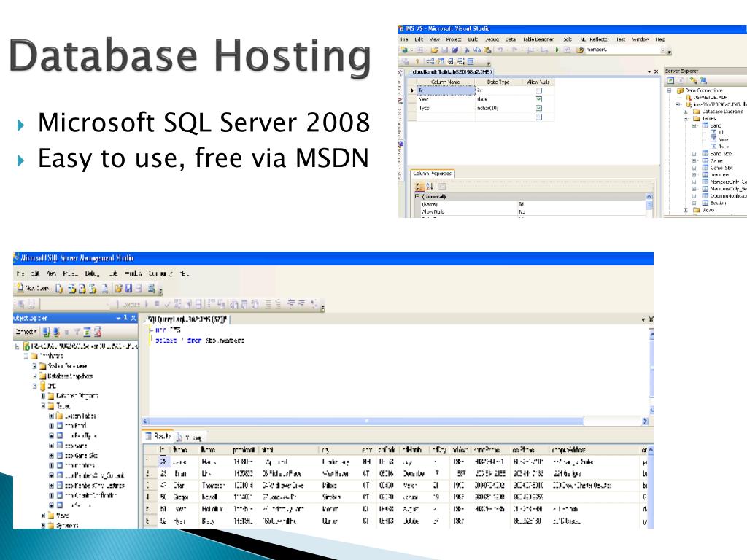The image size is (747, 560).
Task: Click the Alphabetical sort icon in Column Properties
Action: coord(429,187)
